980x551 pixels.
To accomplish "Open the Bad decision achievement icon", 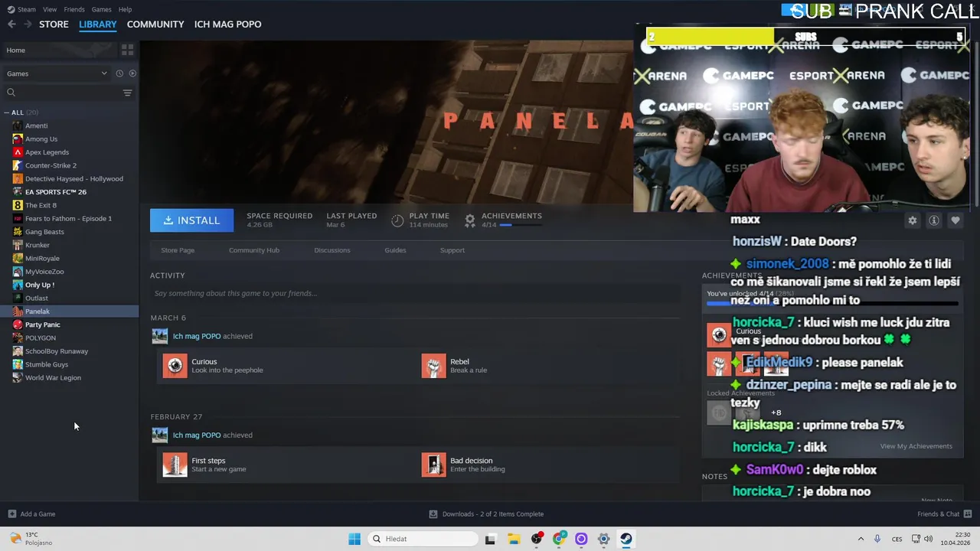I will pos(433,465).
